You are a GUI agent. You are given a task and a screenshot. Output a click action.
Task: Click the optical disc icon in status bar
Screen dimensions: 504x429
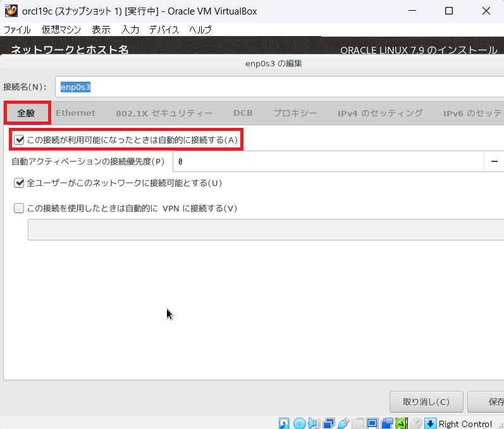coord(300,423)
